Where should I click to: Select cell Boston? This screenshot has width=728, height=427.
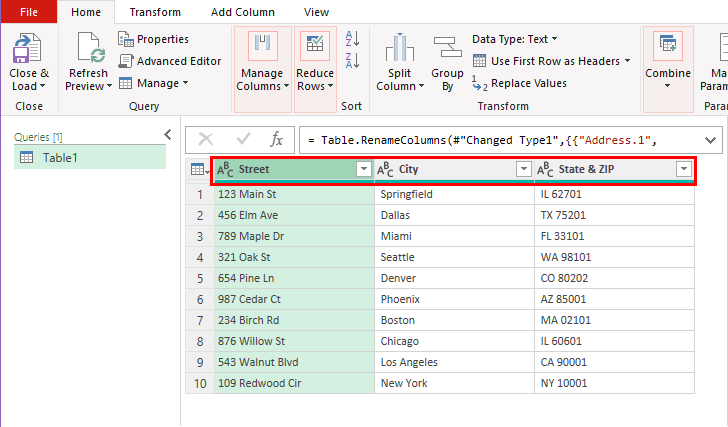455,320
